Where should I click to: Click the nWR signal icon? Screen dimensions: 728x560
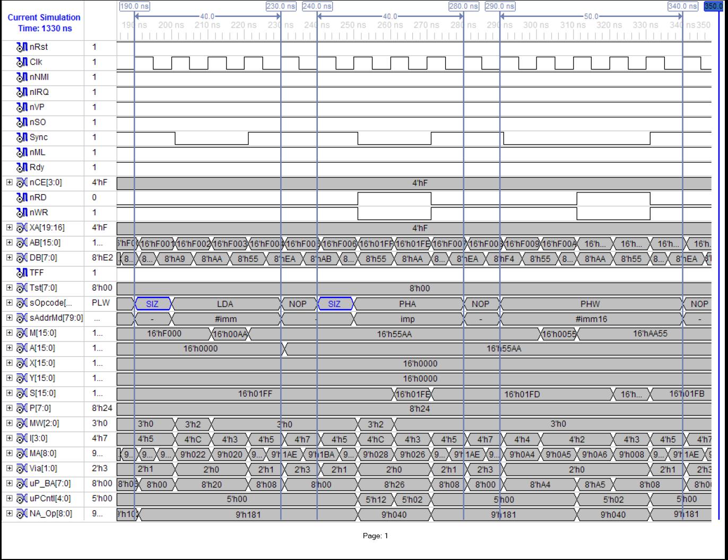(x=22, y=213)
